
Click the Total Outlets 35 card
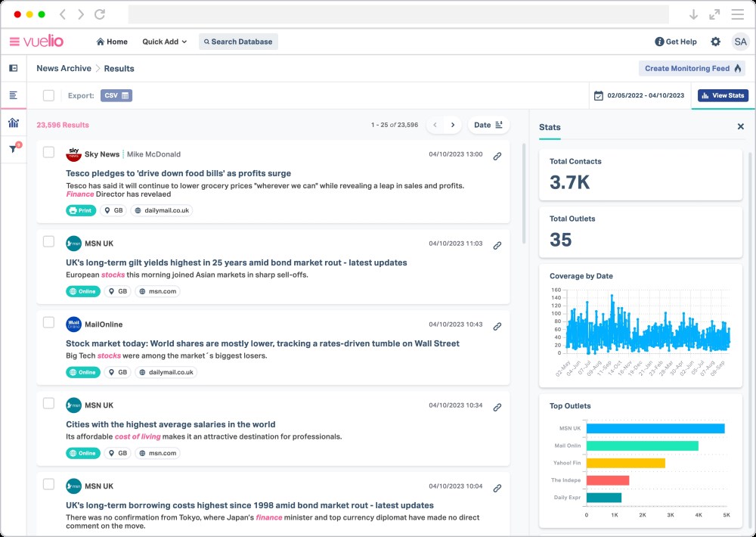640,232
